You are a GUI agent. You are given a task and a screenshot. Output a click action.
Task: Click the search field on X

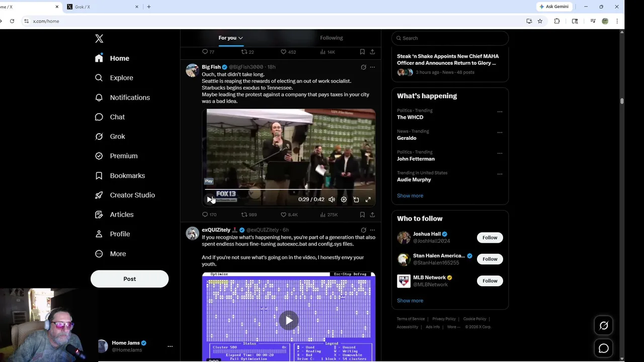pos(450,38)
